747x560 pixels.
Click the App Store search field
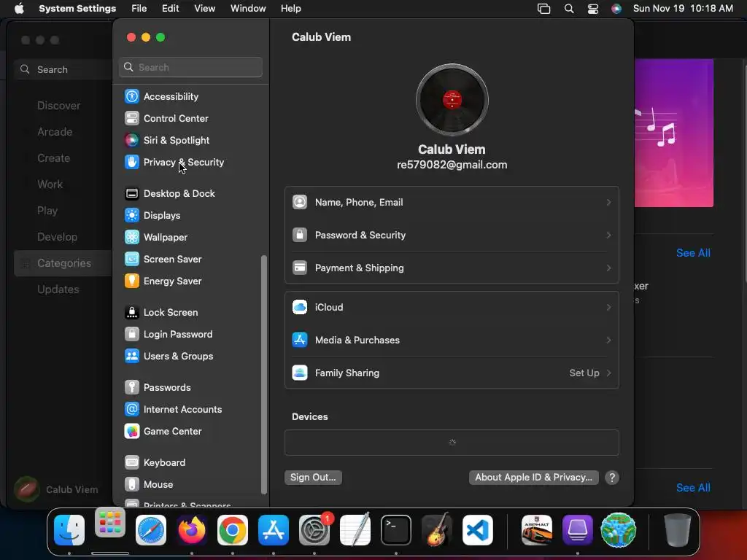point(63,69)
